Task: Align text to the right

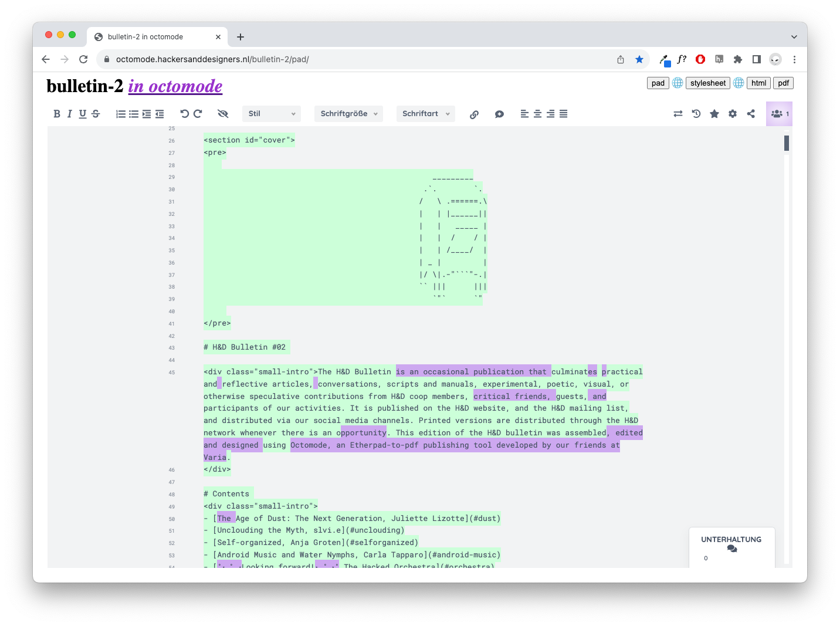Action: pyautogui.click(x=550, y=114)
